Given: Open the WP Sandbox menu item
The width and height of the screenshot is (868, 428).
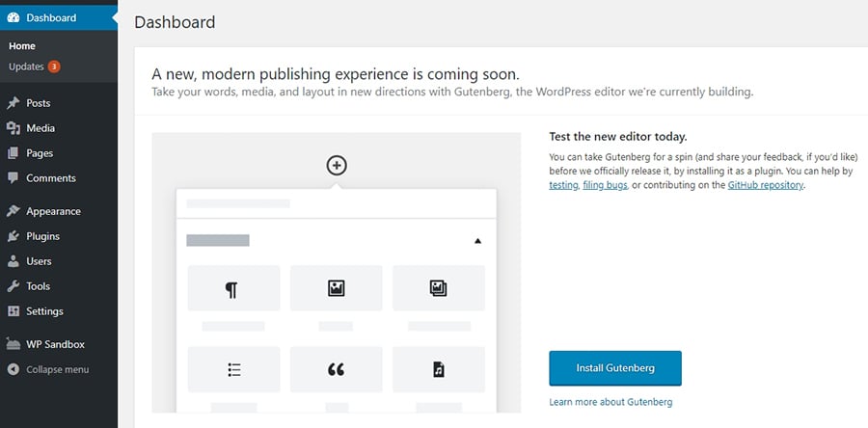Looking at the screenshot, I should tap(55, 344).
